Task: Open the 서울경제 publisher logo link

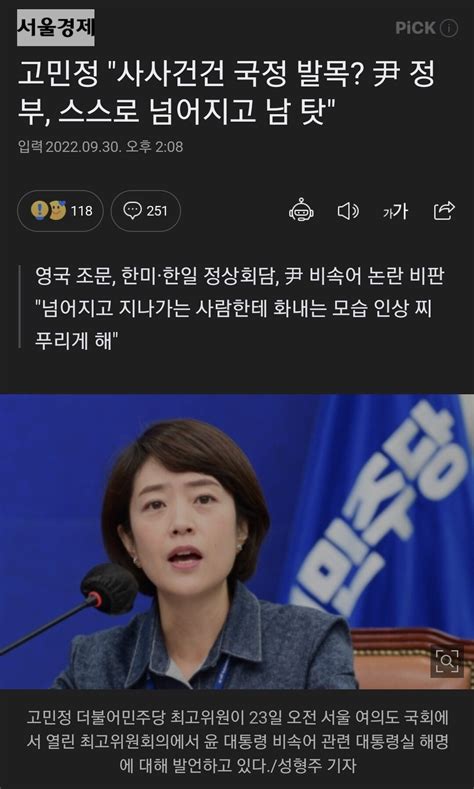Action: [x=55, y=28]
